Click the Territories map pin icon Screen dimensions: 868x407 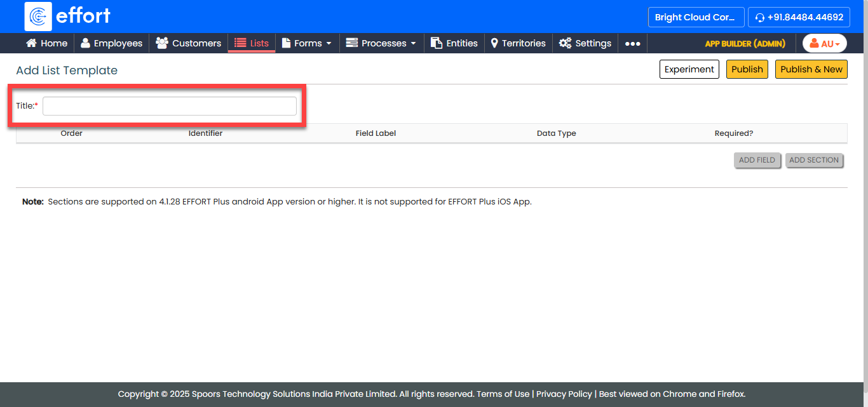[494, 43]
